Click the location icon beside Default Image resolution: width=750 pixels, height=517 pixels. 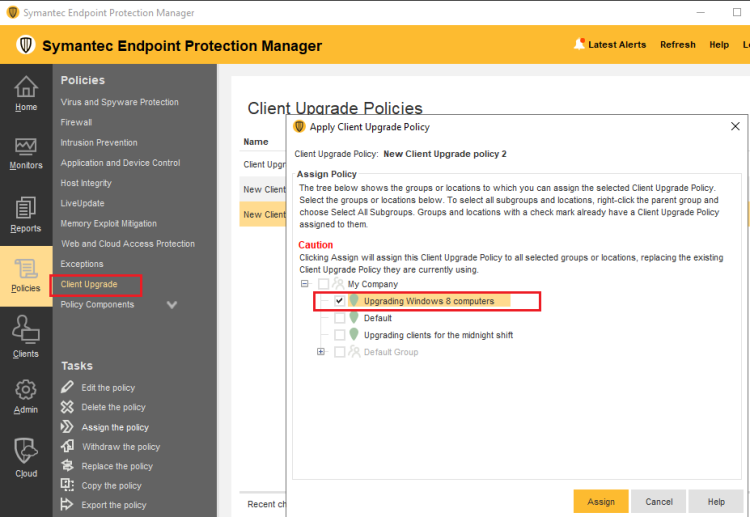354,318
